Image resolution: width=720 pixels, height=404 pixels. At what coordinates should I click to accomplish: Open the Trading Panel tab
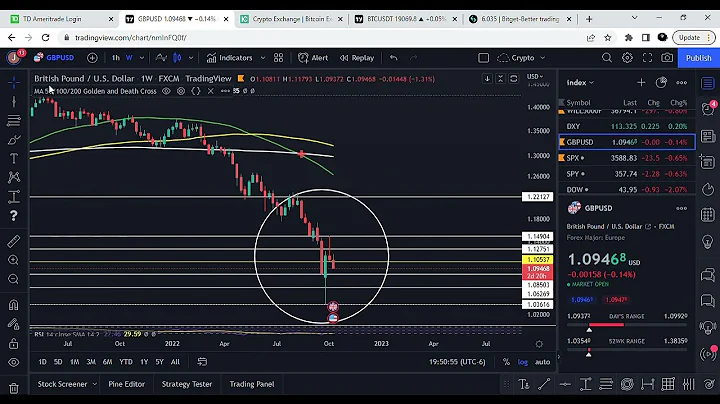(x=252, y=384)
